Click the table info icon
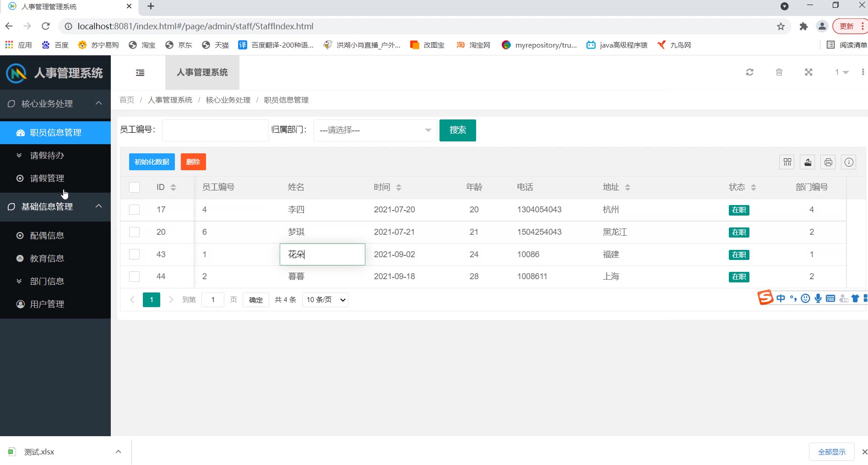868x465 pixels. [849, 162]
